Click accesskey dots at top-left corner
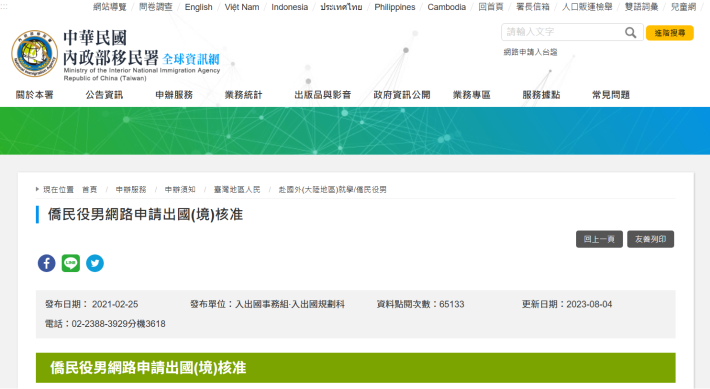This screenshot has height=389, width=710. [4, 7]
